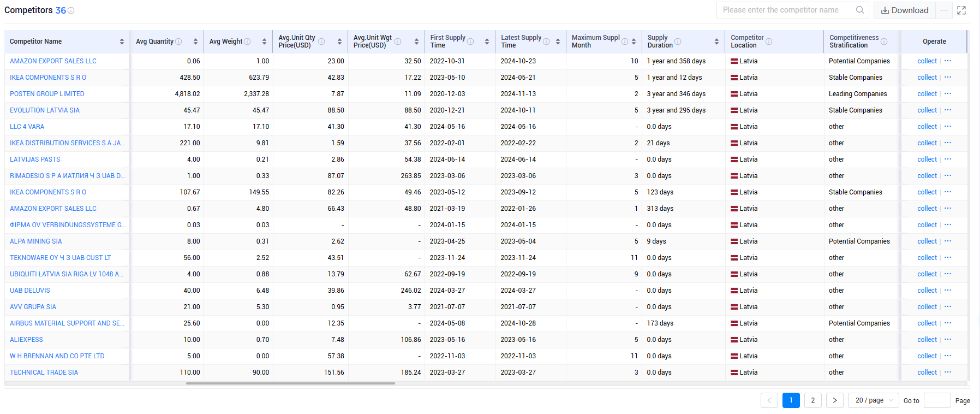Click the competitor name search field
980x414 pixels.
coord(786,10)
